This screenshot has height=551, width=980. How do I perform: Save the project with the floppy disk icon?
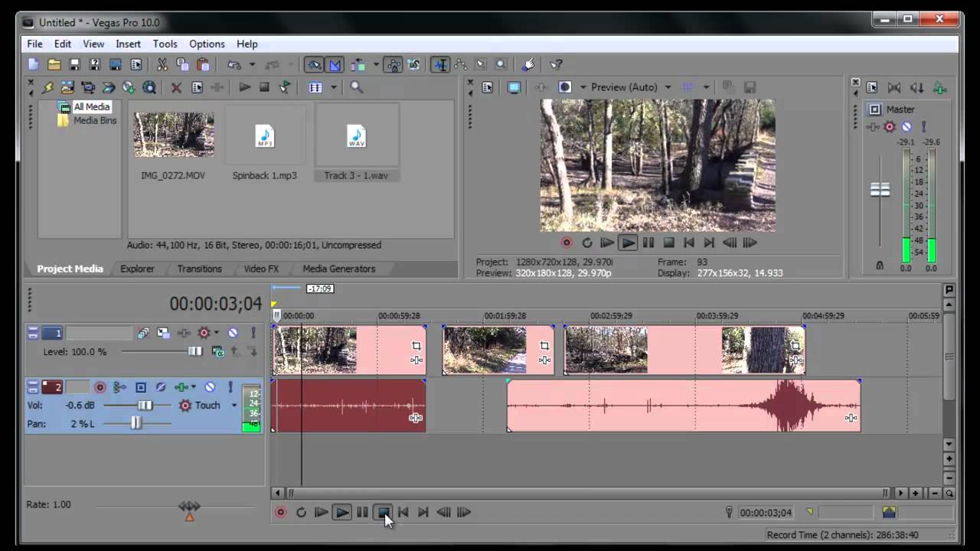click(x=74, y=65)
